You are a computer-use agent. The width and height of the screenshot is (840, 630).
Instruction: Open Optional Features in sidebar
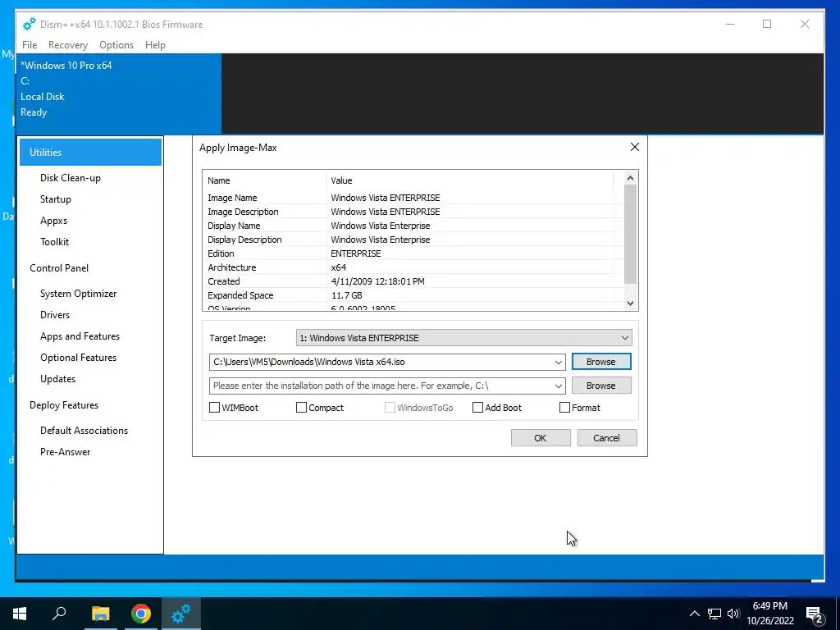pos(78,358)
